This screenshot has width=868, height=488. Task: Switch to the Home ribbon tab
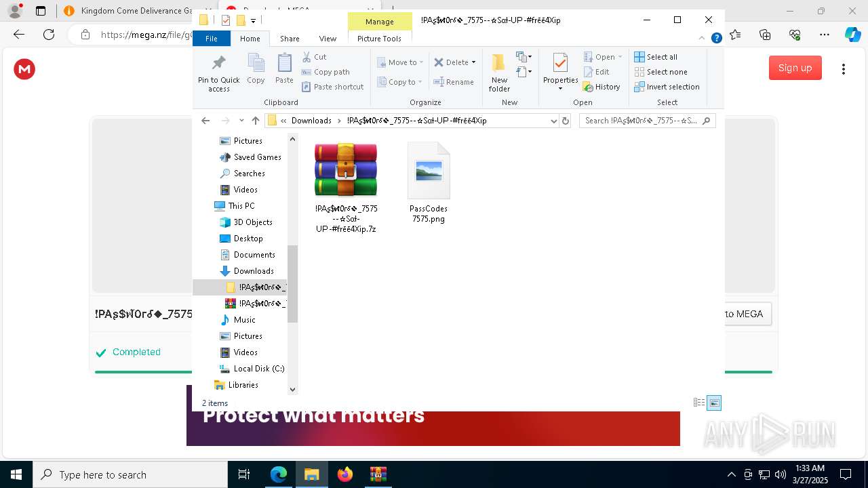click(x=250, y=39)
